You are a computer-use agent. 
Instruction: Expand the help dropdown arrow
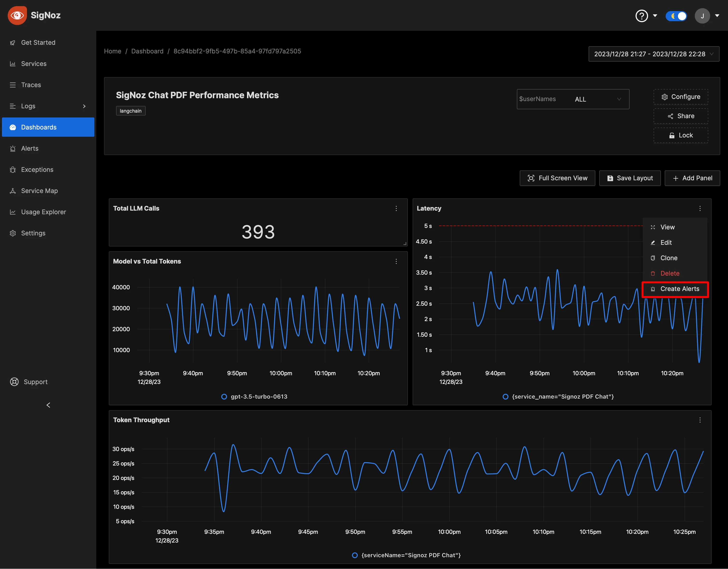655,16
